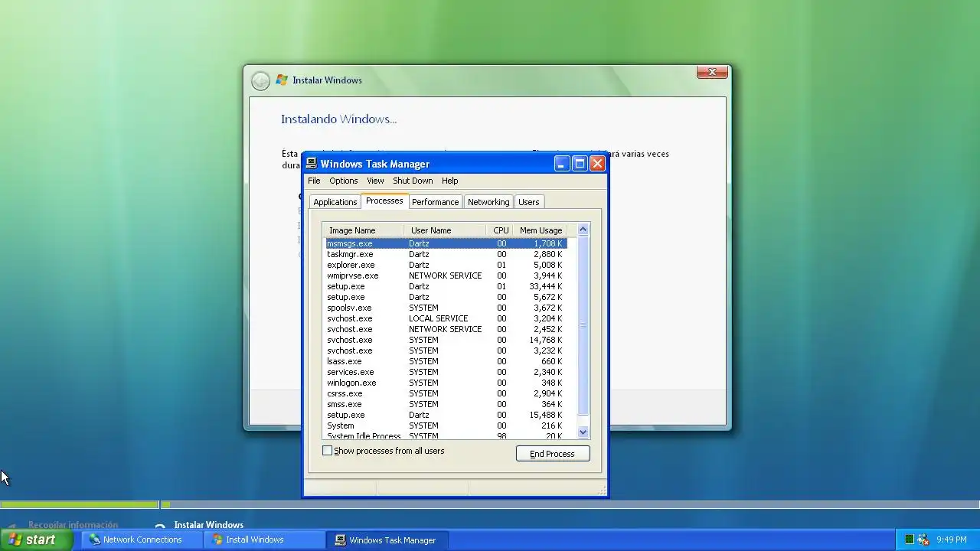Switch to the Performance tab

click(x=435, y=202)
